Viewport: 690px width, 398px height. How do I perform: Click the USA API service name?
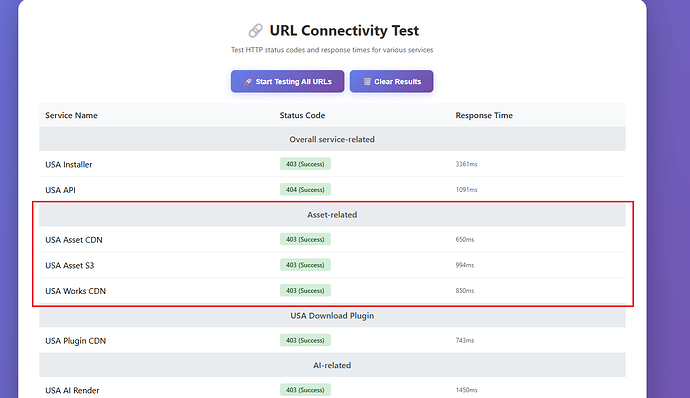point(60,190)
